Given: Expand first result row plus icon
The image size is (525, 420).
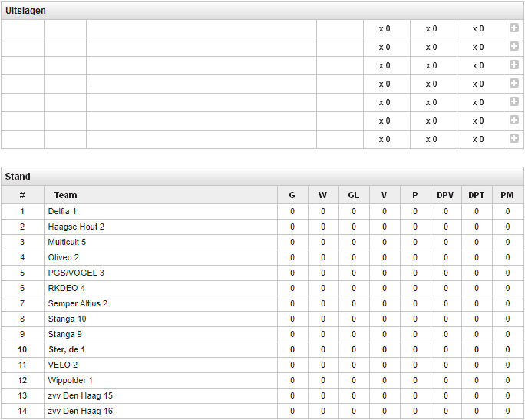Looking at the screenshot, I should [514, 28].
